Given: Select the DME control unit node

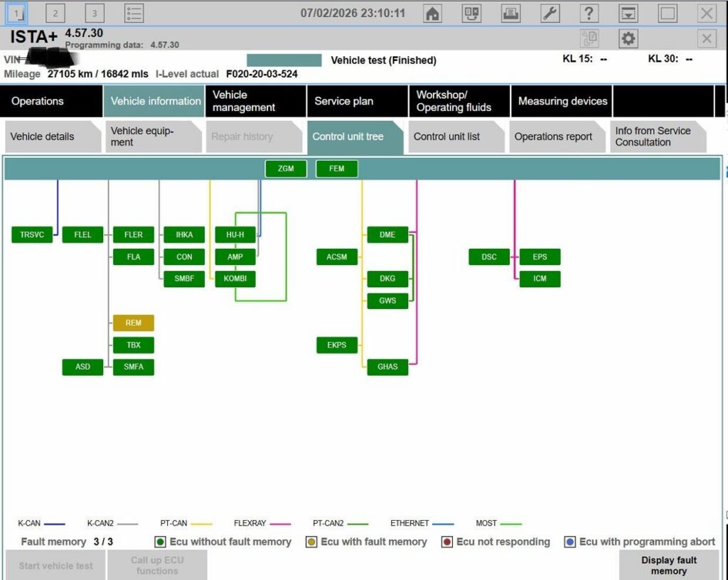Looking at the screenshot, I should click(x=387, y=235).
